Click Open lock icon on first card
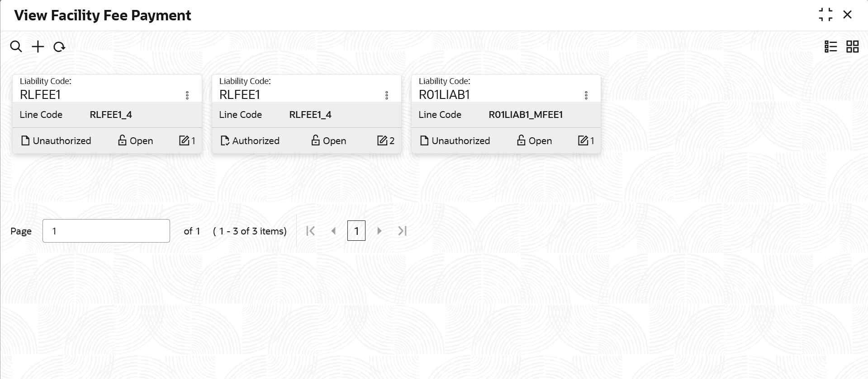Screen dimensions: 868x379 (x=122, y=140)
